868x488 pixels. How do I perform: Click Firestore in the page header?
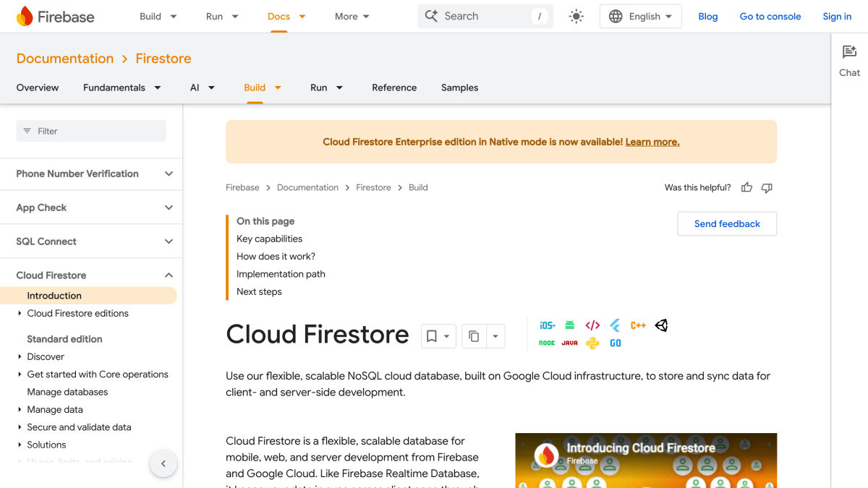tap(163, 59)
